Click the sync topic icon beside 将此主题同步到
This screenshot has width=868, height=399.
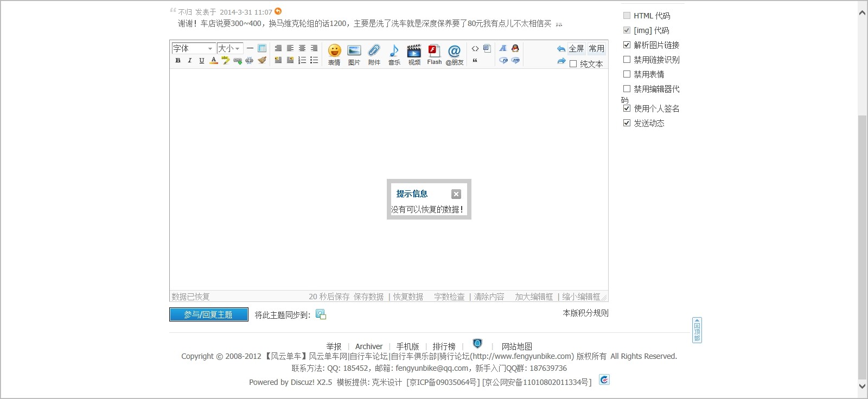[x=321, y=314]
